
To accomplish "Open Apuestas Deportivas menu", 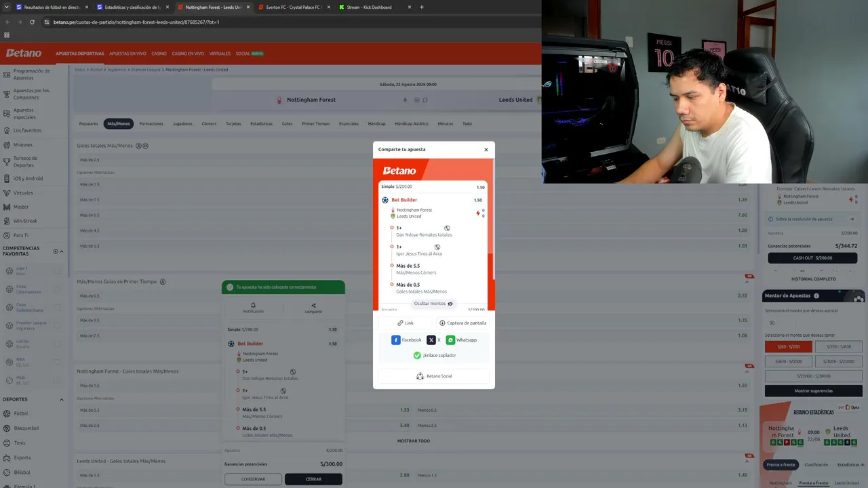I will (x=80, y=54).
